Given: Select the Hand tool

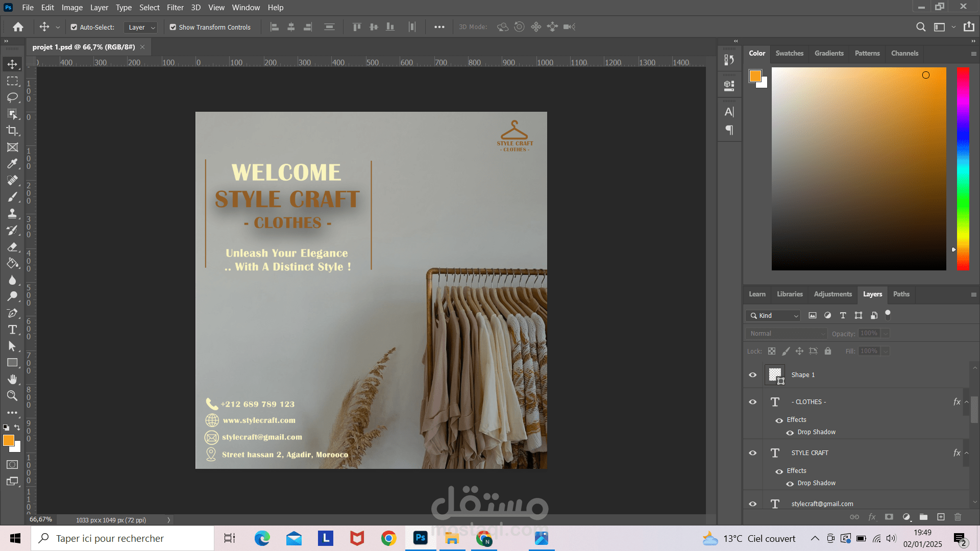Looking at the screenshot, I should pos(12,379).
